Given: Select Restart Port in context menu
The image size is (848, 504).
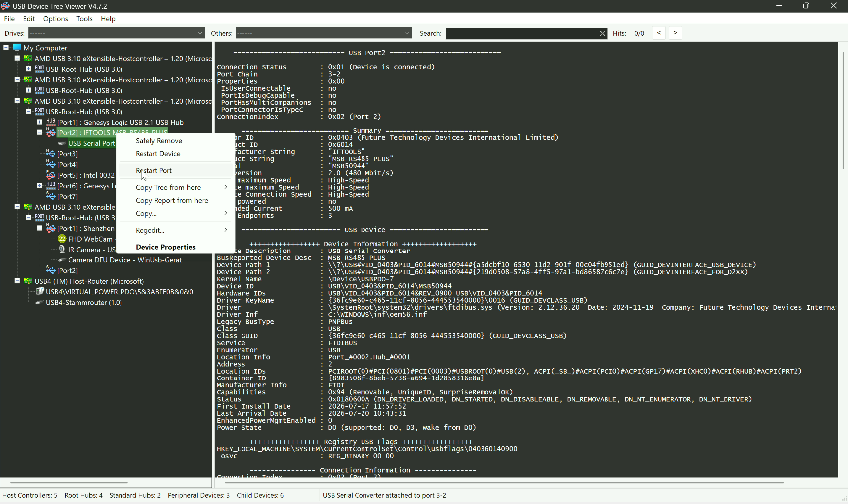Looking at the screenshot, I should coord(175,170).
